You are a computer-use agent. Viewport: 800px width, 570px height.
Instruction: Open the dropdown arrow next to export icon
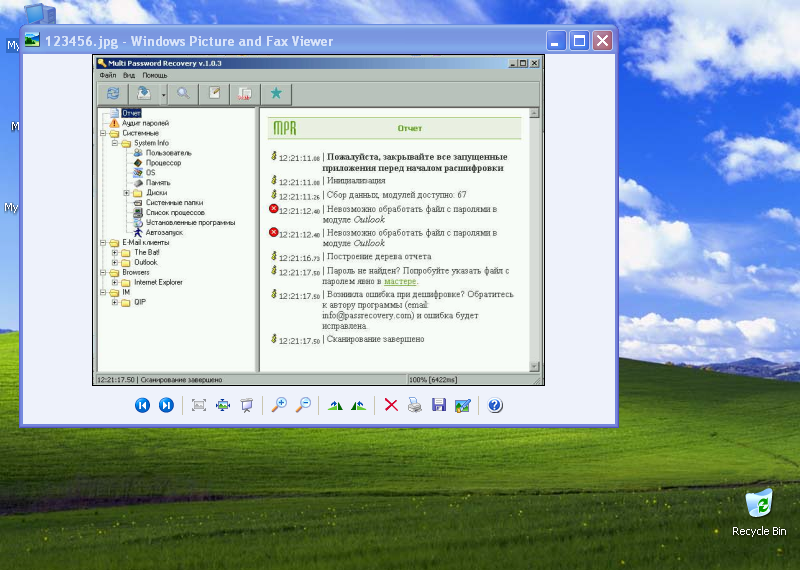(163, 94)
